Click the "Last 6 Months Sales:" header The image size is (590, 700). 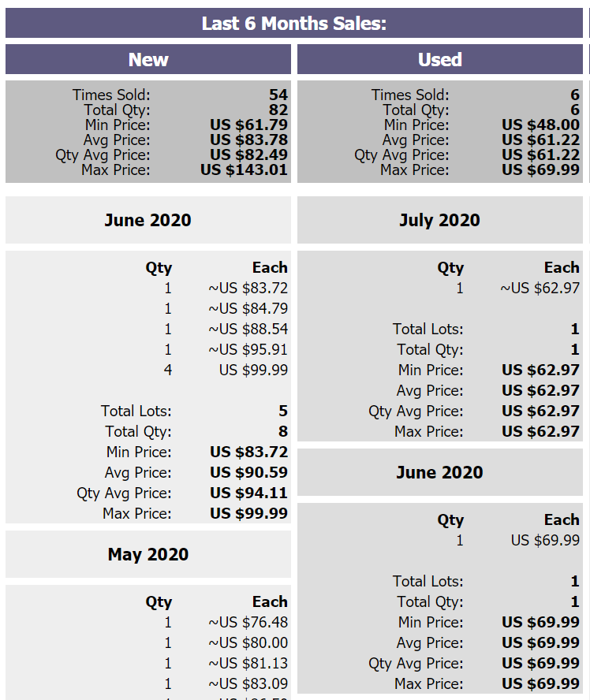[x=294, y=24]
